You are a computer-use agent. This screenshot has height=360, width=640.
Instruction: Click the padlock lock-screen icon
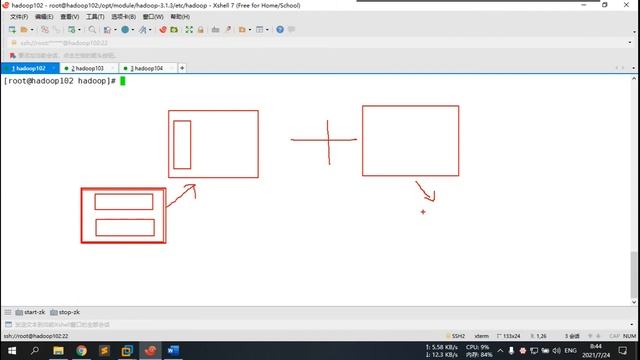200,29
